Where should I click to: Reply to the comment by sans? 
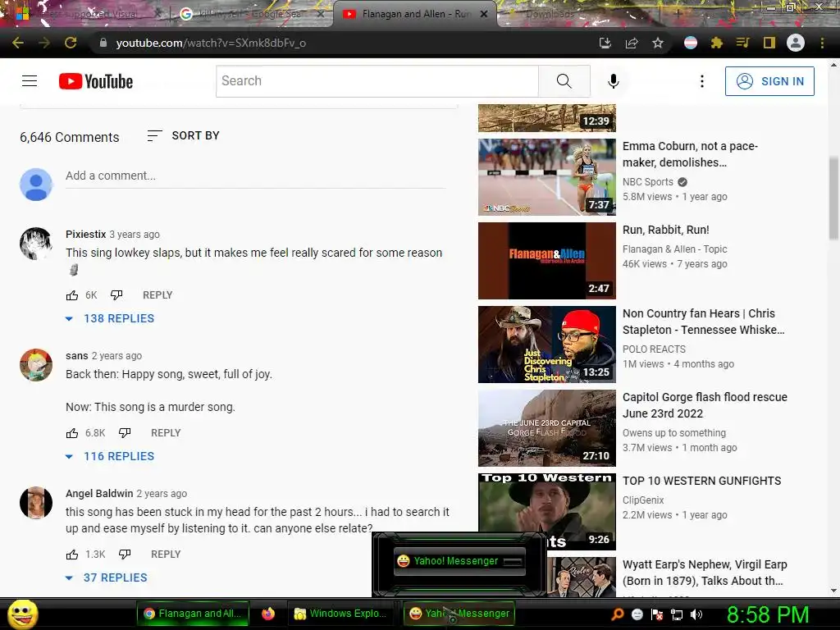pyautogui.click(x=166, y=433)
